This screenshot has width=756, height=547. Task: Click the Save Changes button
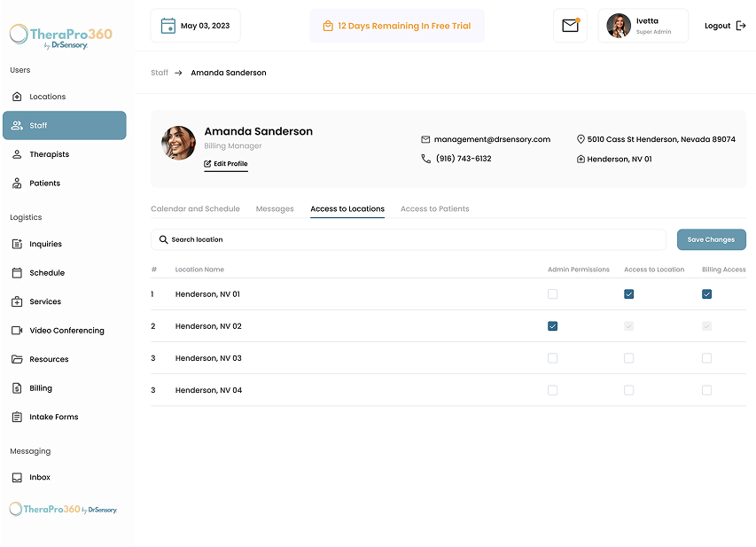[711, 239]
